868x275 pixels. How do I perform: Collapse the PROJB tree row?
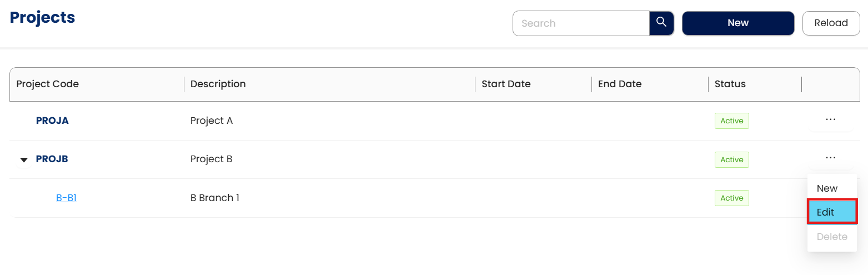pyautogui.click(x=24, y=160)
